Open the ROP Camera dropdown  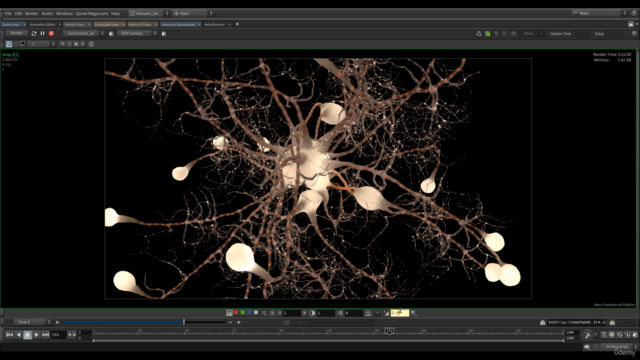(137, 33)
